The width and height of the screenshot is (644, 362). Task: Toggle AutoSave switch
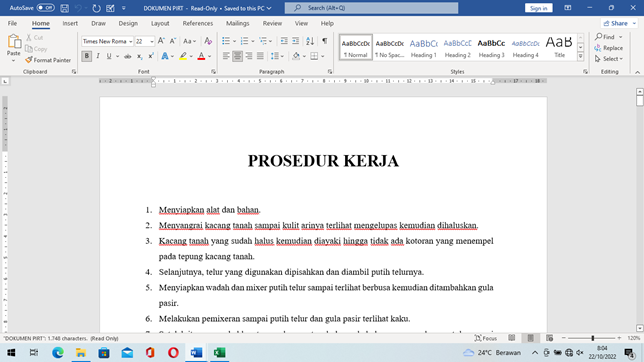[45, 8]
